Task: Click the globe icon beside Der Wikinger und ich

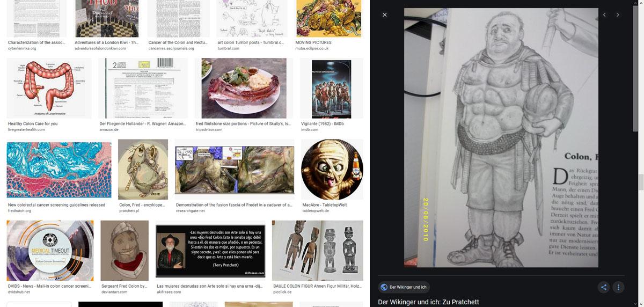Action: [x=384, y=287]
